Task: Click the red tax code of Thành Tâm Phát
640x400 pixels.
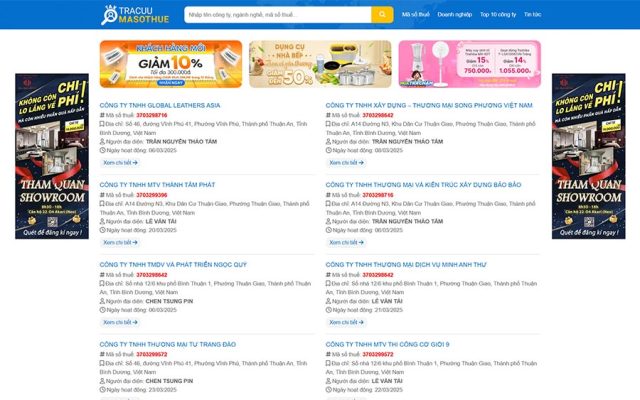Action: [x=151, y=195]
